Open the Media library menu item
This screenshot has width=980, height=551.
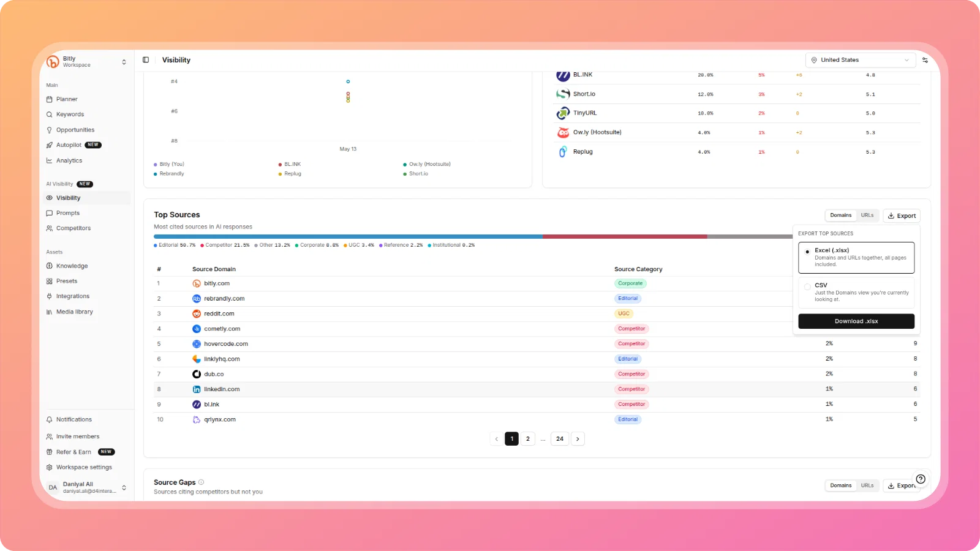click(x=87, y=312)
